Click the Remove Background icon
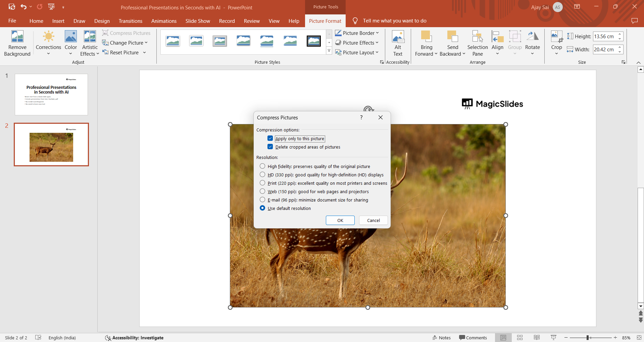Screen dimensions: 644x342 tap(17, 37)
